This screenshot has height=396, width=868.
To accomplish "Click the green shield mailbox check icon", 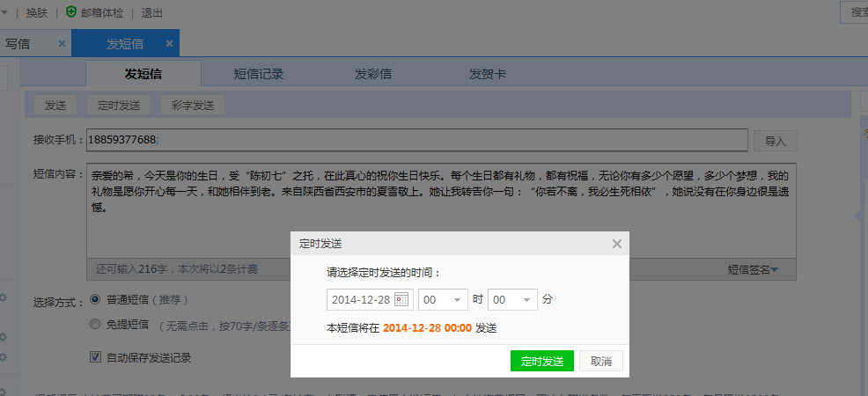I will click(x=70, y=12).
